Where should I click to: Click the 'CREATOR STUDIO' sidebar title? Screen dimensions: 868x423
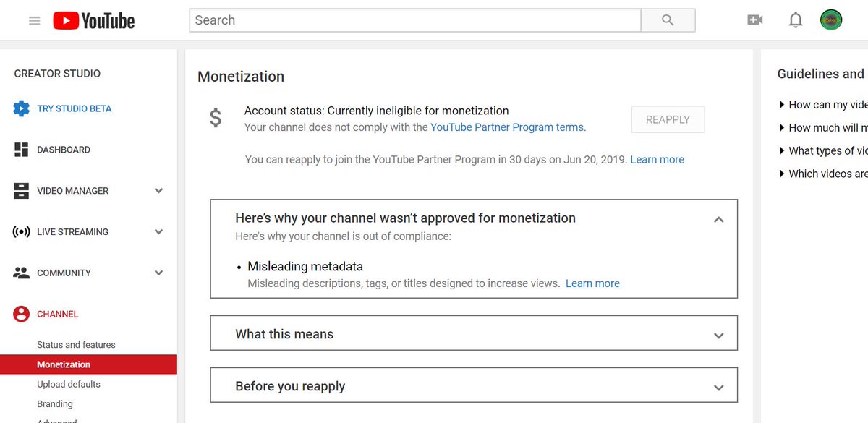[x=57, y=73]
